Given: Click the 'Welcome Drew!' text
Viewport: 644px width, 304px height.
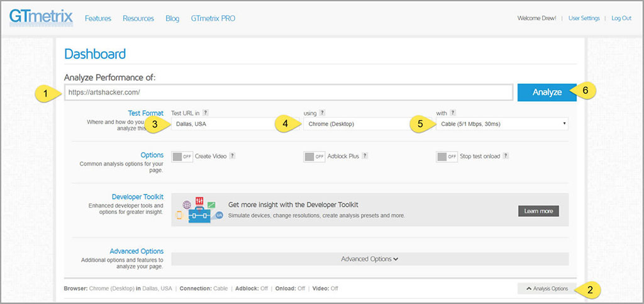Looking at the screenshot, I should point(537,18).
